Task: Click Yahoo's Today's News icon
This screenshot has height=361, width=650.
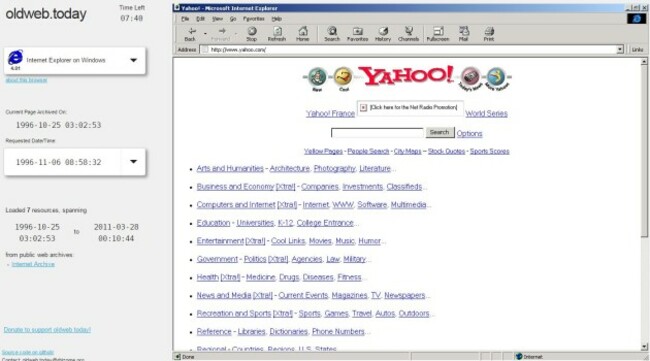Action: 471,79
